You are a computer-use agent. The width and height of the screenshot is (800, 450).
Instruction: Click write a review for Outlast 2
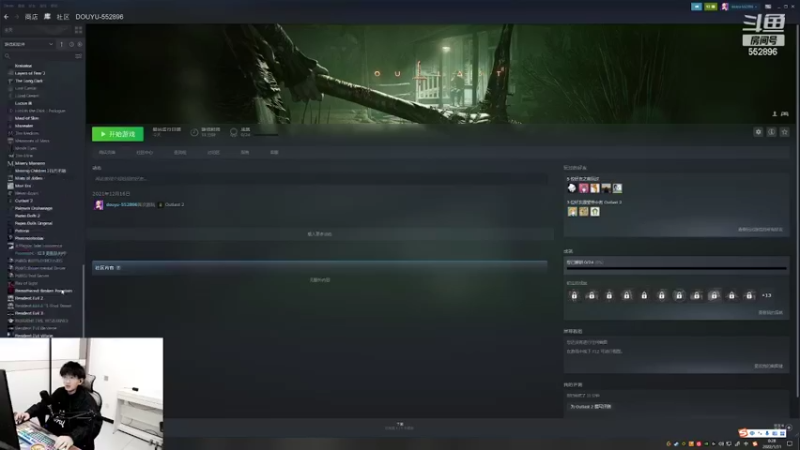point(590,407)
